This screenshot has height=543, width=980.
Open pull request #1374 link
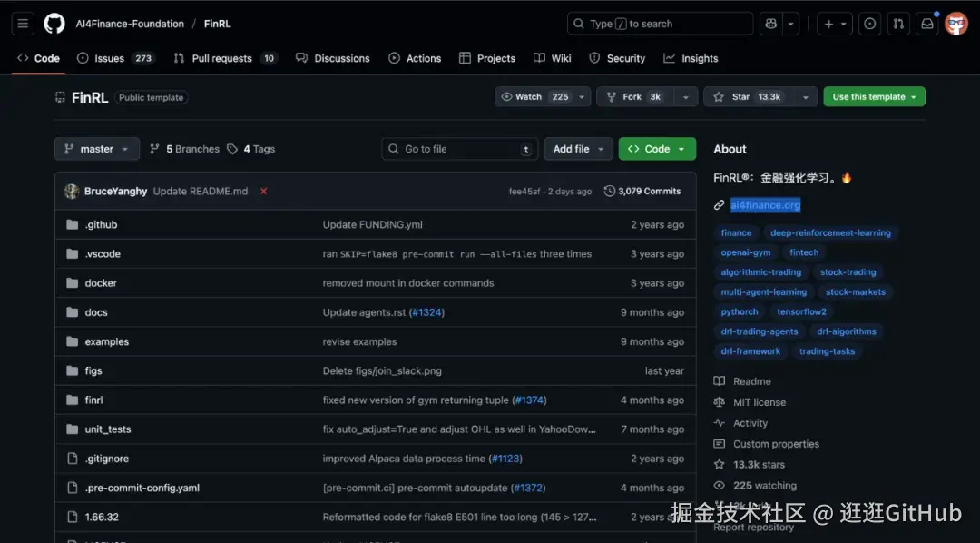coord(529,400)
